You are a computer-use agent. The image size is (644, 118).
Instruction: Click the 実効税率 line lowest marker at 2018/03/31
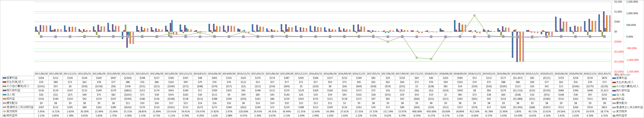(431, 59)
